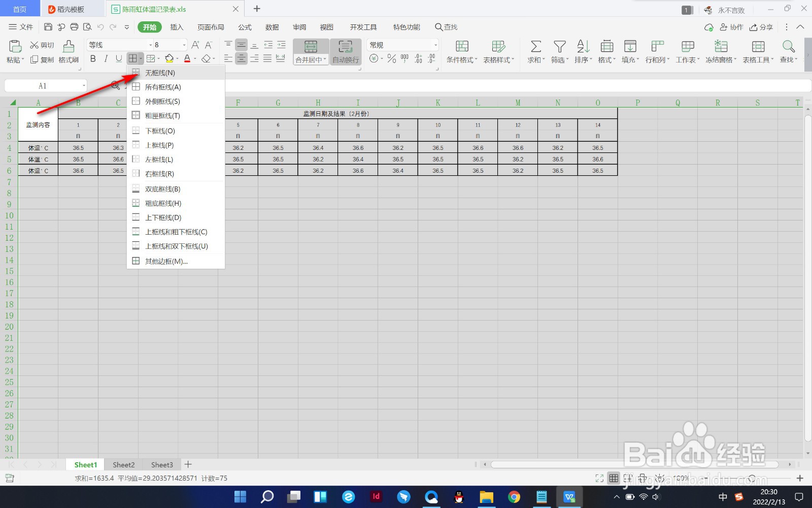Add a new sheet with plus button
The width and height of the screenshot is (812, 508).
click(x=188, y=464)
